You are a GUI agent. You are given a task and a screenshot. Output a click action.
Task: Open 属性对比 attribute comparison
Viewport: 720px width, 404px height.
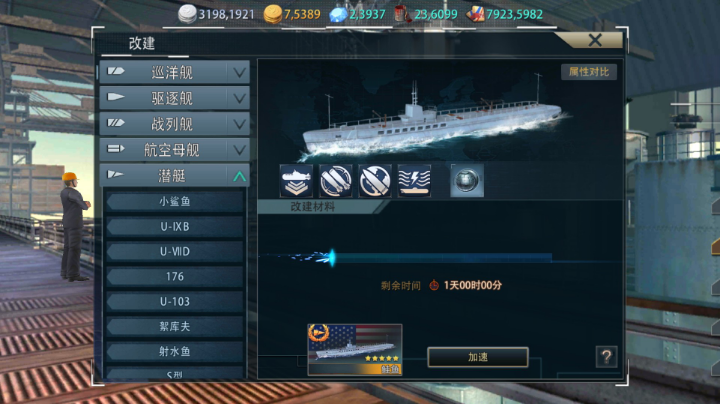(x=589, y=72)
